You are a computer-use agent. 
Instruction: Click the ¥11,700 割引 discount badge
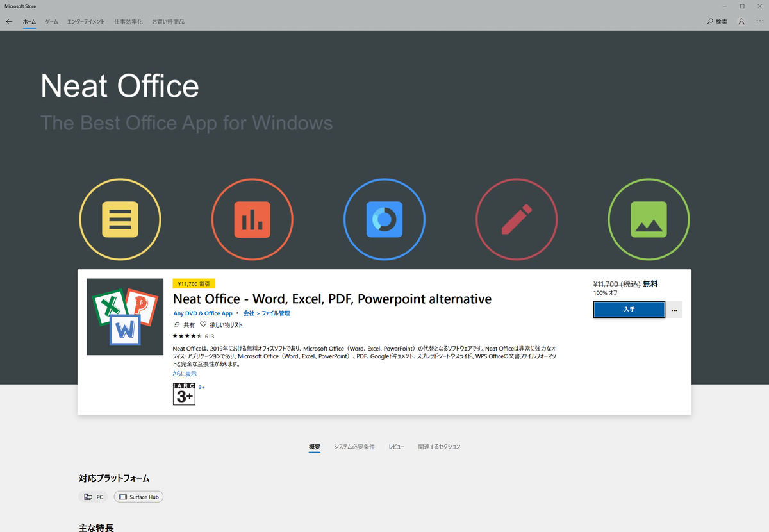(x=194, y=283)
